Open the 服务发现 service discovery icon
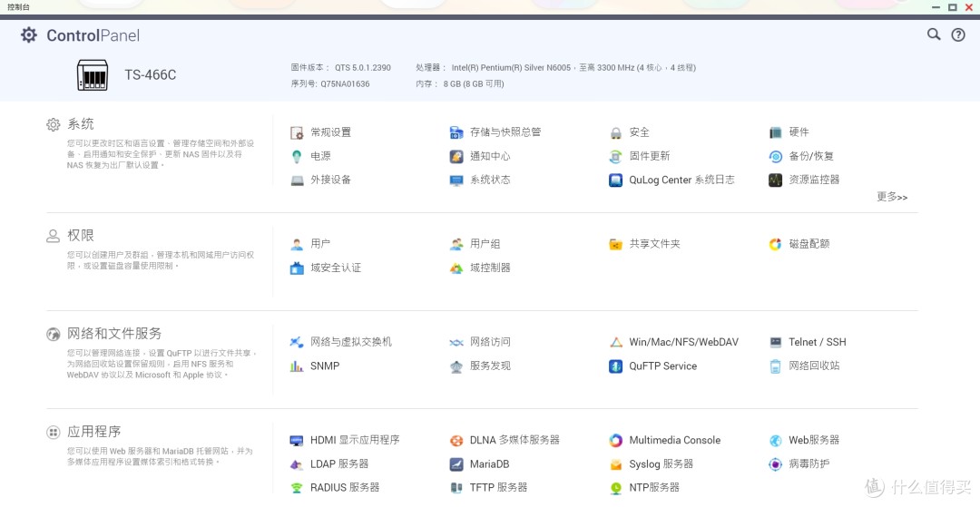Image resolution: width=980 pixels, height=507 pixels. 456,366
